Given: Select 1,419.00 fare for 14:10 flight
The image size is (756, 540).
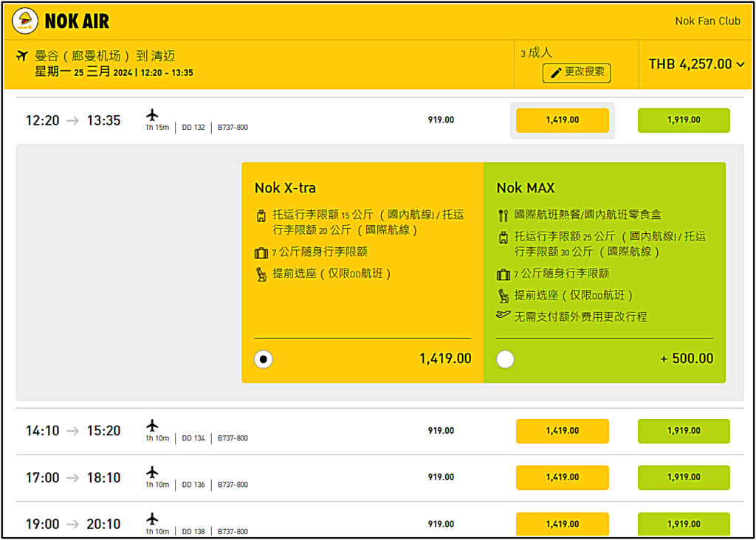Looking at the screenshot, I should click(562, 431).
